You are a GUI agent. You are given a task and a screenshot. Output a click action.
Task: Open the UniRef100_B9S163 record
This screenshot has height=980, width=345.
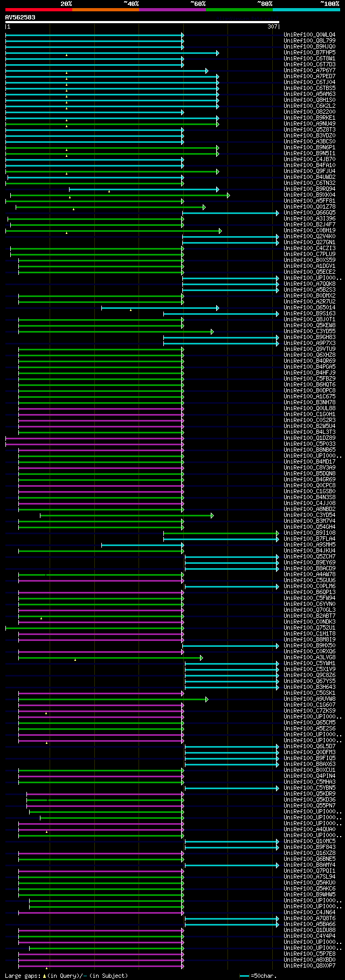309,314
